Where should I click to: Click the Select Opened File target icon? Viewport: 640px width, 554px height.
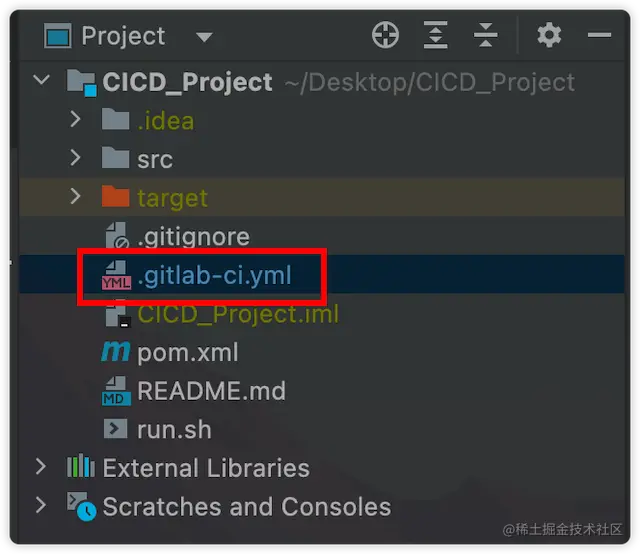tap(385, 35)
